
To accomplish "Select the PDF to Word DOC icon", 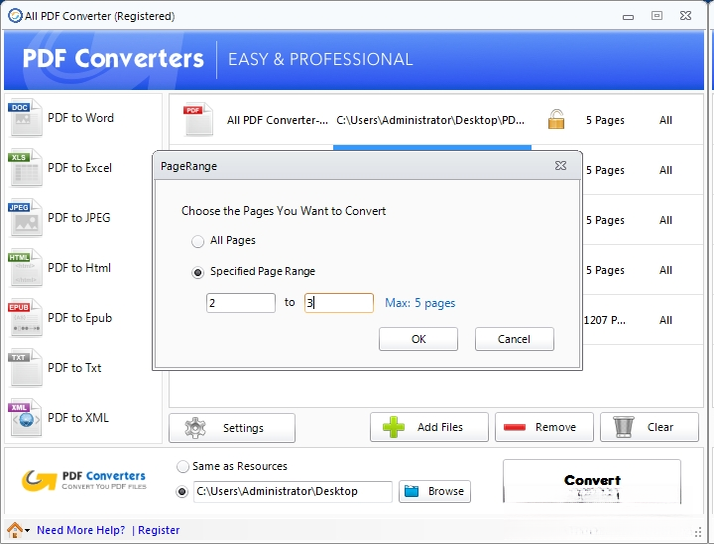I will click(x=25, y=118).
